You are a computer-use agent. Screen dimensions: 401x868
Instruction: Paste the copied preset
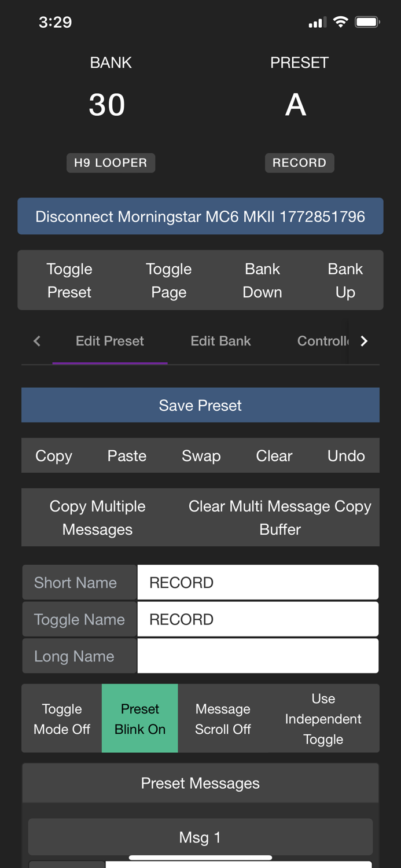(127, 455)
